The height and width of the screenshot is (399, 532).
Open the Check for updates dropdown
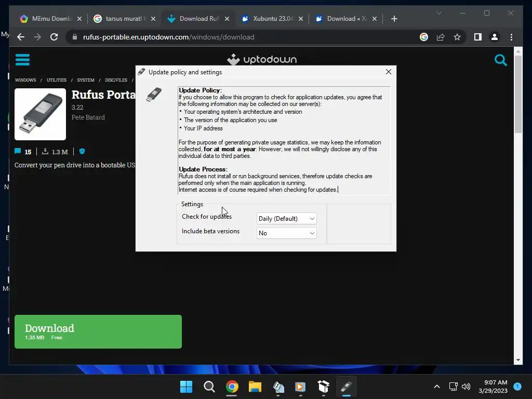[x=286, y=219]
